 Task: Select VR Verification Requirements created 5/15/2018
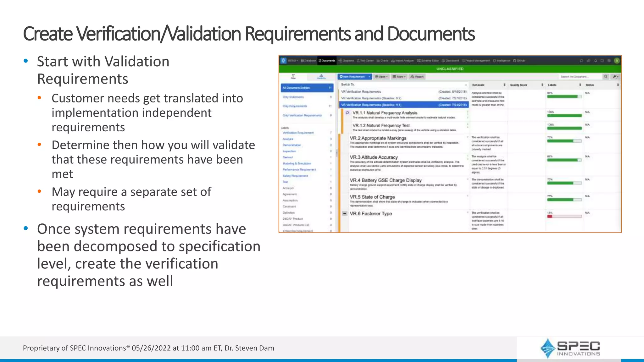pyautogui.click(x=404, y=92)
